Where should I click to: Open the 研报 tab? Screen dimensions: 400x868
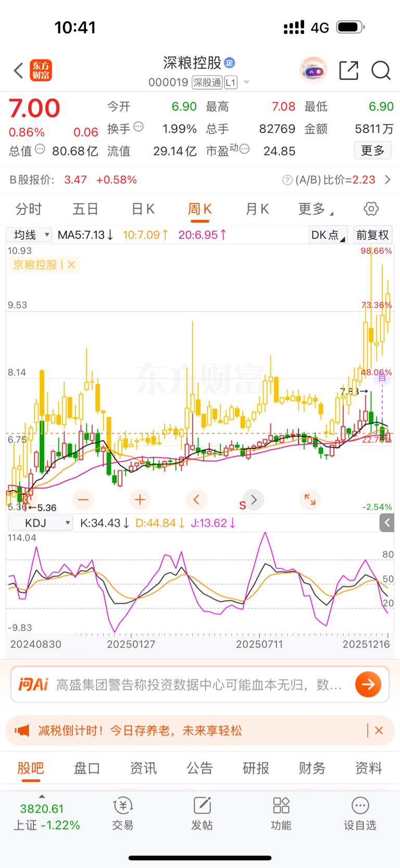click(x=256, y=768)
